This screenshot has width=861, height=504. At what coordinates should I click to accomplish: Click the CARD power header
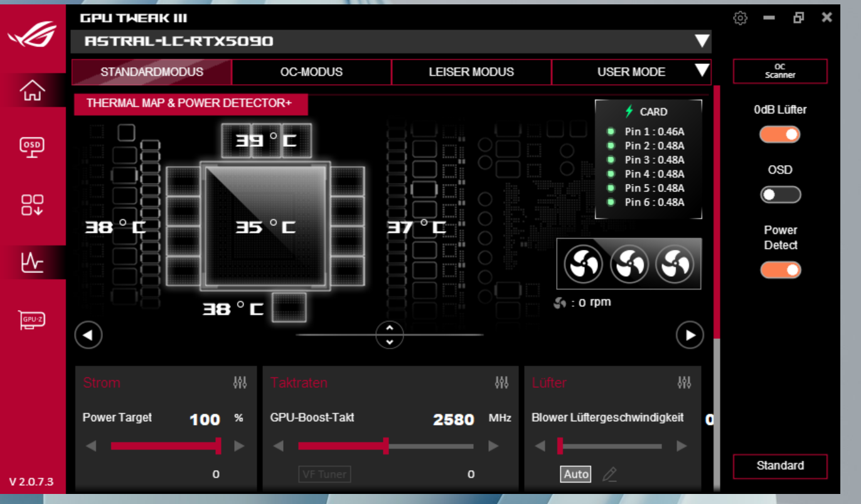coord(646,112)
